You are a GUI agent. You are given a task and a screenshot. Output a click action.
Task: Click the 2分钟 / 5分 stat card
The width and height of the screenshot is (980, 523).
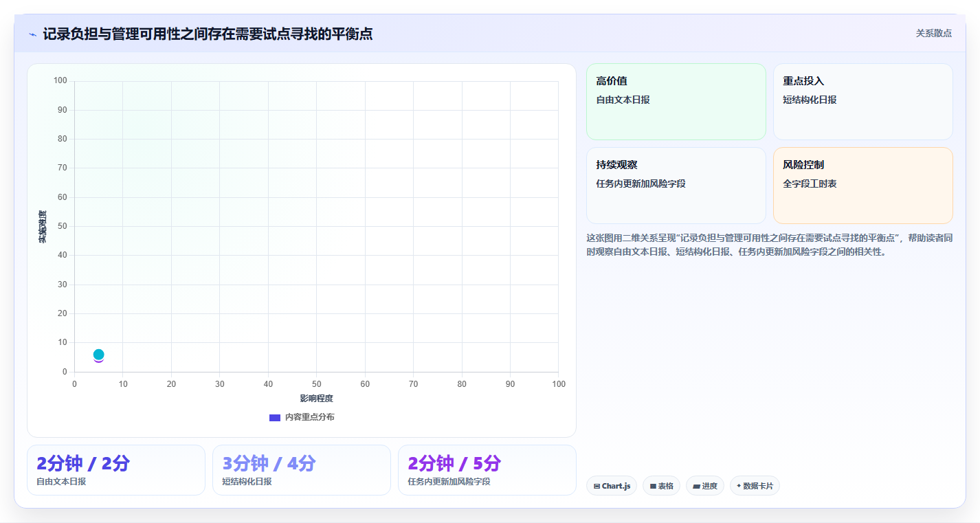487,470
